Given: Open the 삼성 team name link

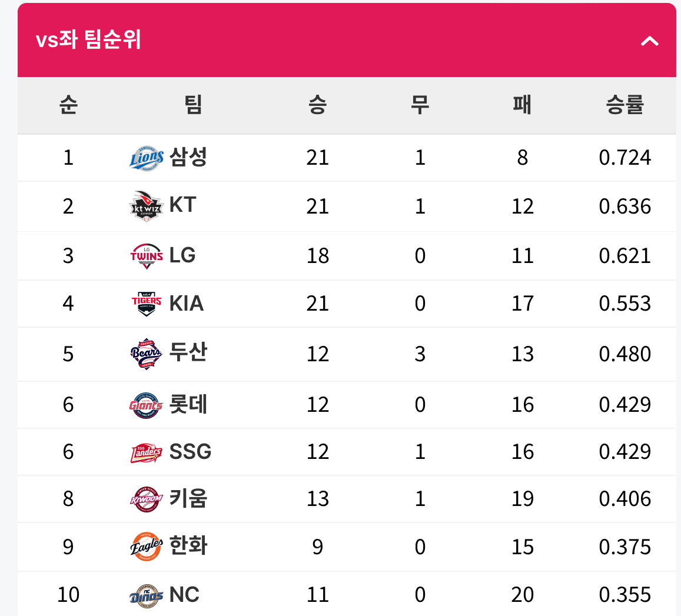Looking at the screenshot, I should tap(188, 157).
